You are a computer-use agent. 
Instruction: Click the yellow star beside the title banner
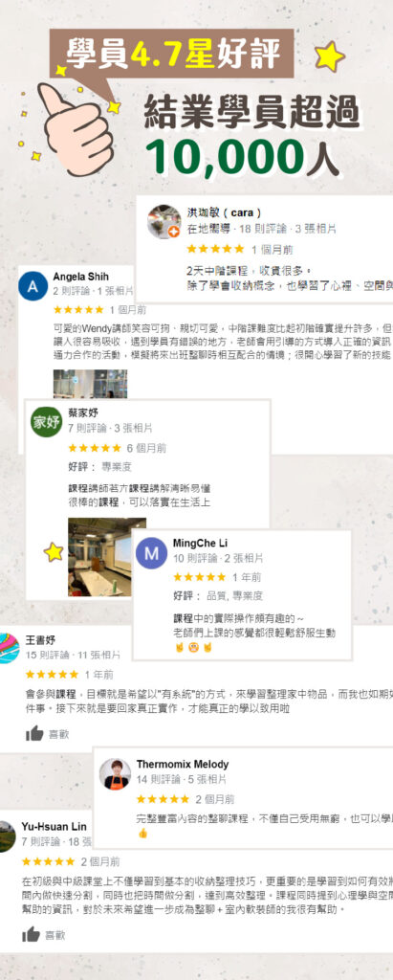pos(329,56)
